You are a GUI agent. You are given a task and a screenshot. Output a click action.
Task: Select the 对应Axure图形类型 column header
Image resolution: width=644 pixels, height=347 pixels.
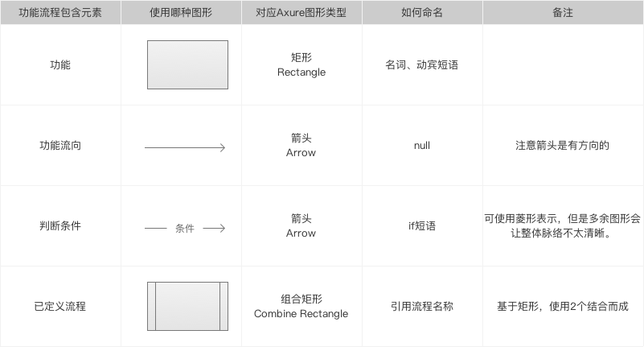coord(301,12)
